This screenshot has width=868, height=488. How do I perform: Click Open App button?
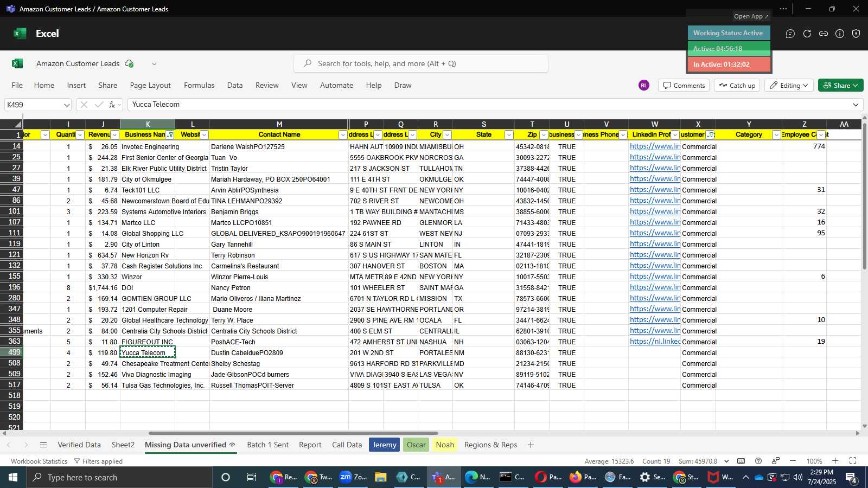(x=751, y=16)
